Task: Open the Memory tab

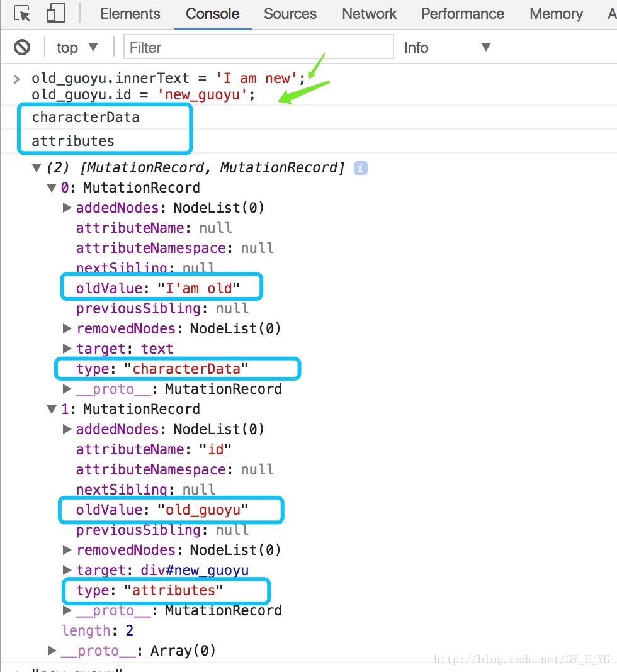Action: coord(556,14)
